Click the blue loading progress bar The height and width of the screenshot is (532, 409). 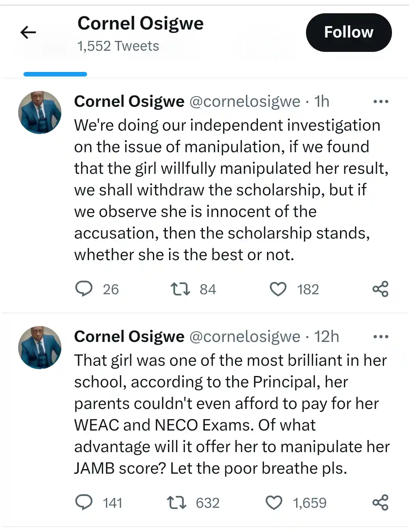(x=55, y=73)
